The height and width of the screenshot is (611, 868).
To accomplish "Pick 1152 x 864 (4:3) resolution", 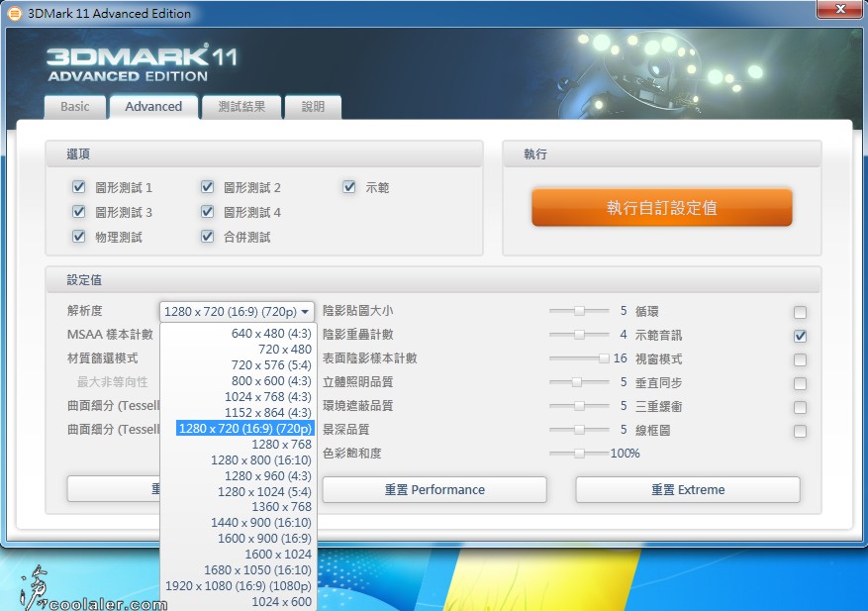I will (x=268, y=413).
